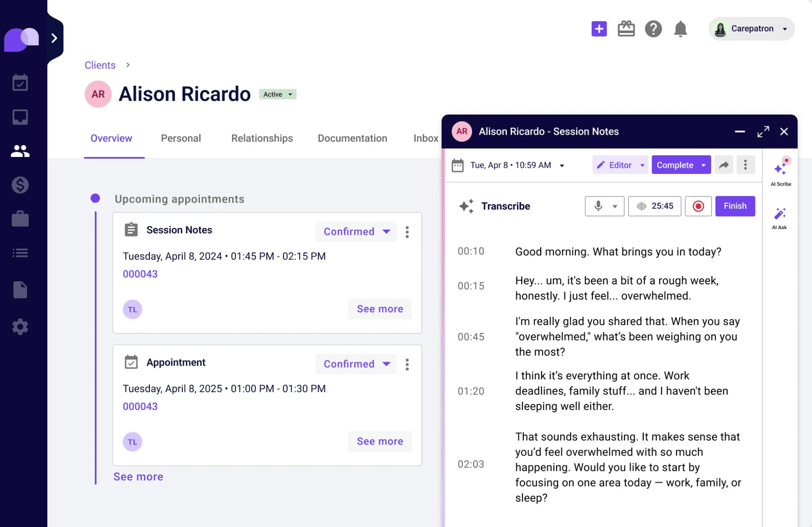The image size is (812, 527).
Task: Open the Templates document icon in sidebar
Action: pos(20,290)
